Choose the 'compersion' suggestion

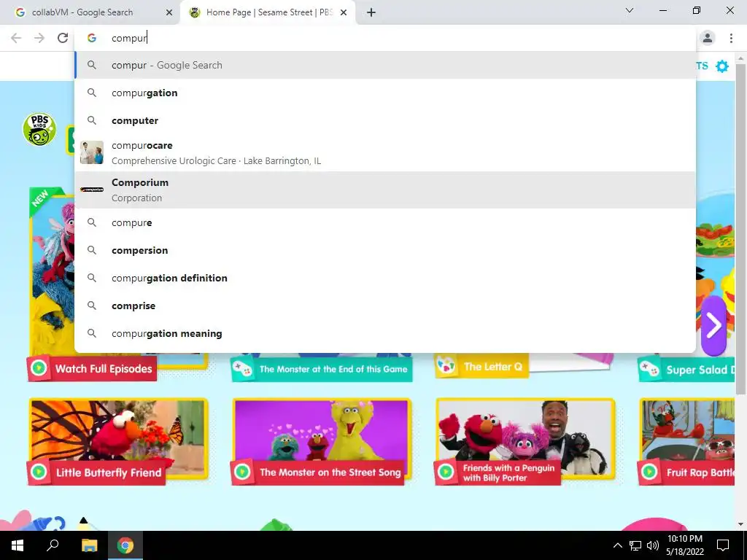(385, 250)
